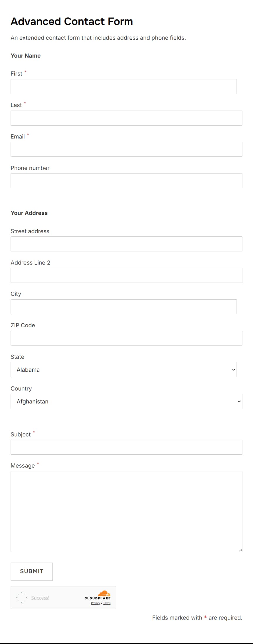Screen dimensions: 253x644
Task: Click the Subject input field
Action: pos(126,447)
